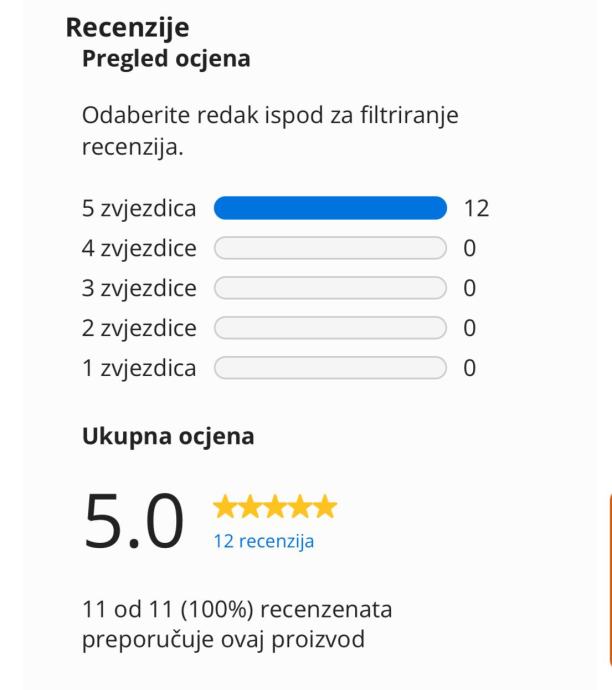Click the empty 4-star rating bar

pos(330,248)
